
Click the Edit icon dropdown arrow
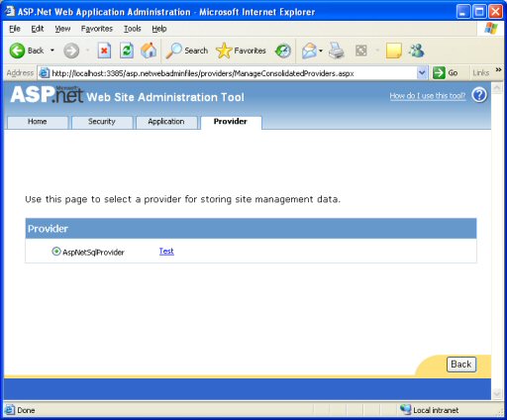[377, 51]
